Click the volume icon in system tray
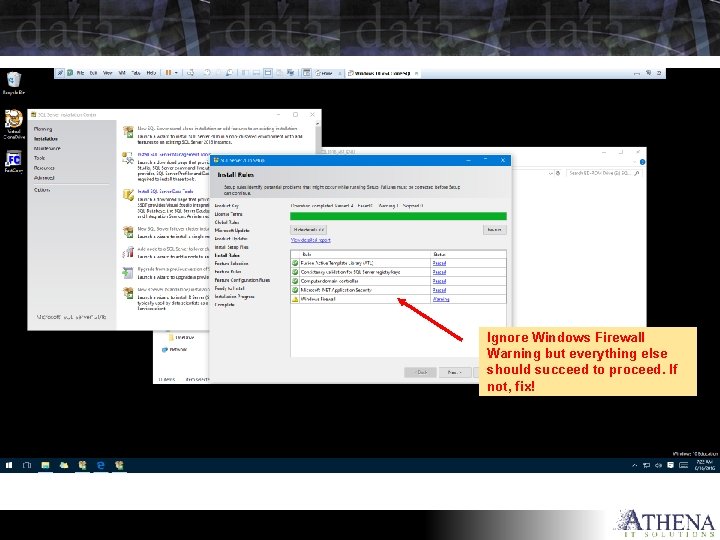Viewport: 720px width, 540px height. pos(658,465)
